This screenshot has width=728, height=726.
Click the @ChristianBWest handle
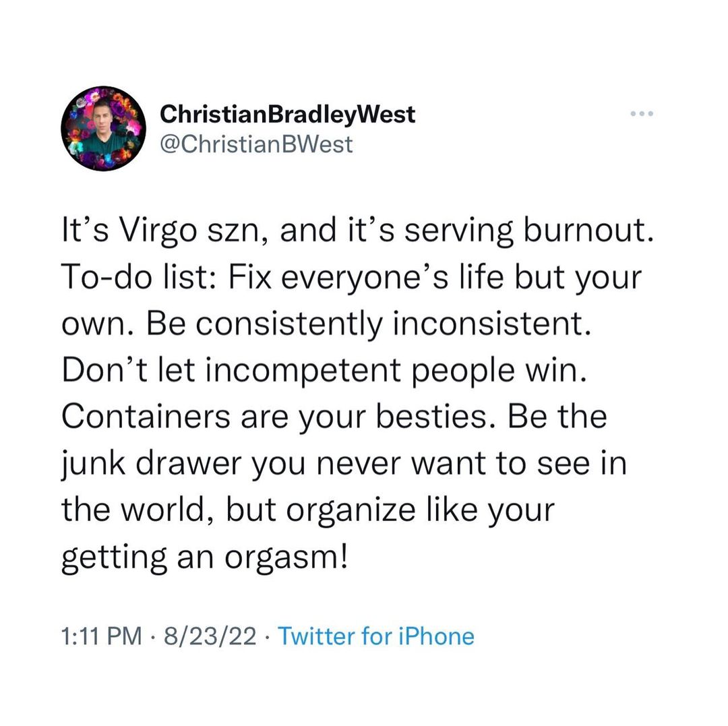(x=256, y=144)
